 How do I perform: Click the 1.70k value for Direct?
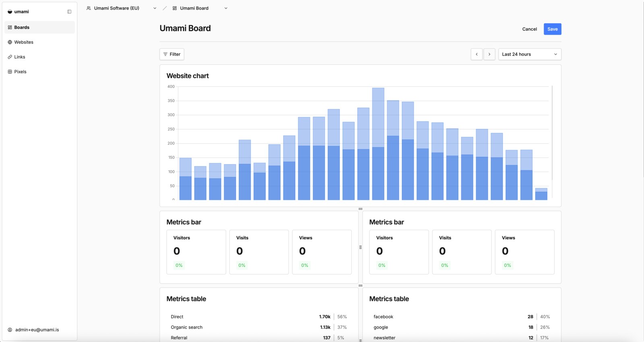pos(325,317)
